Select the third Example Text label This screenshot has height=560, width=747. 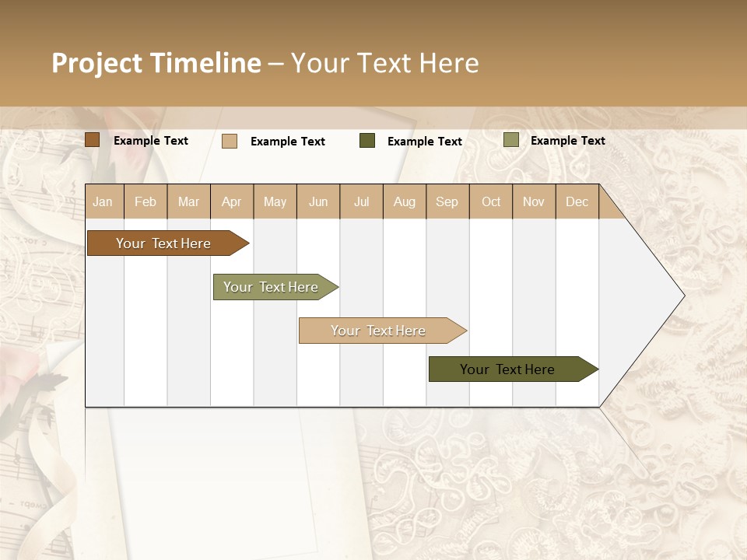(x=425, y=142)
